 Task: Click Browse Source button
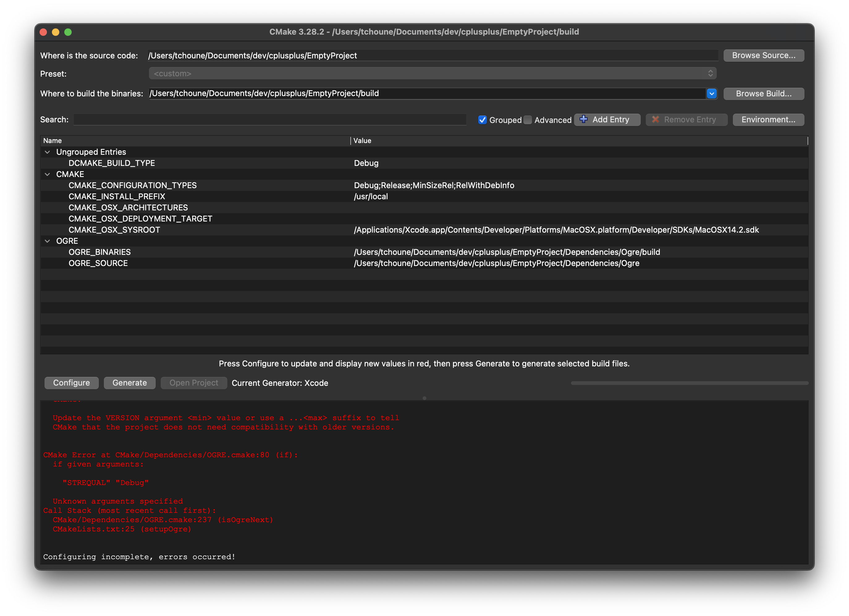pos(764,55)
